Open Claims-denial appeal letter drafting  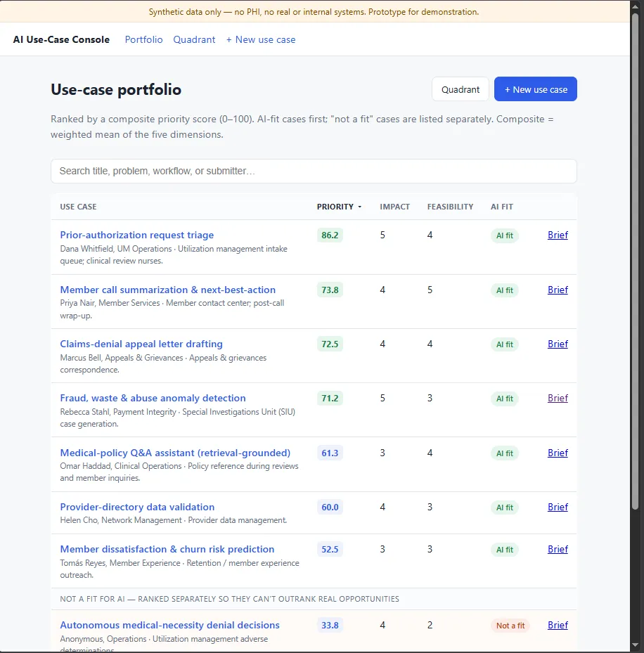pyautogui.click(x=141, y=344)
